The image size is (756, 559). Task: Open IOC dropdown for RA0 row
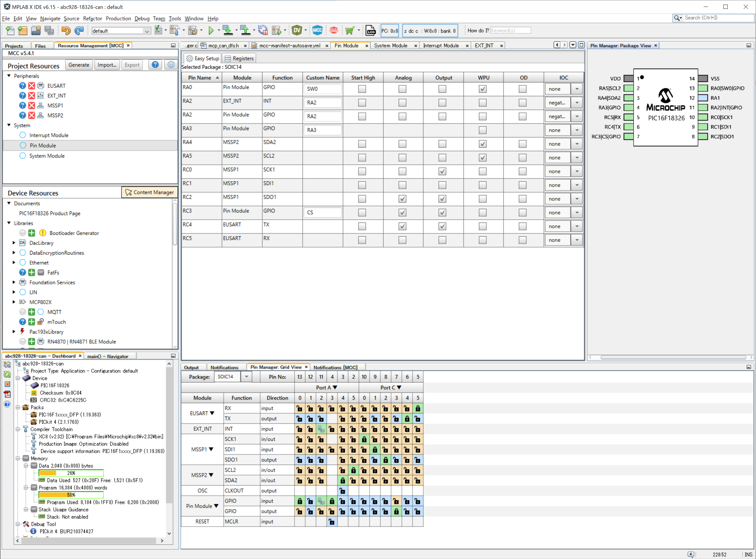coord(577,89)
